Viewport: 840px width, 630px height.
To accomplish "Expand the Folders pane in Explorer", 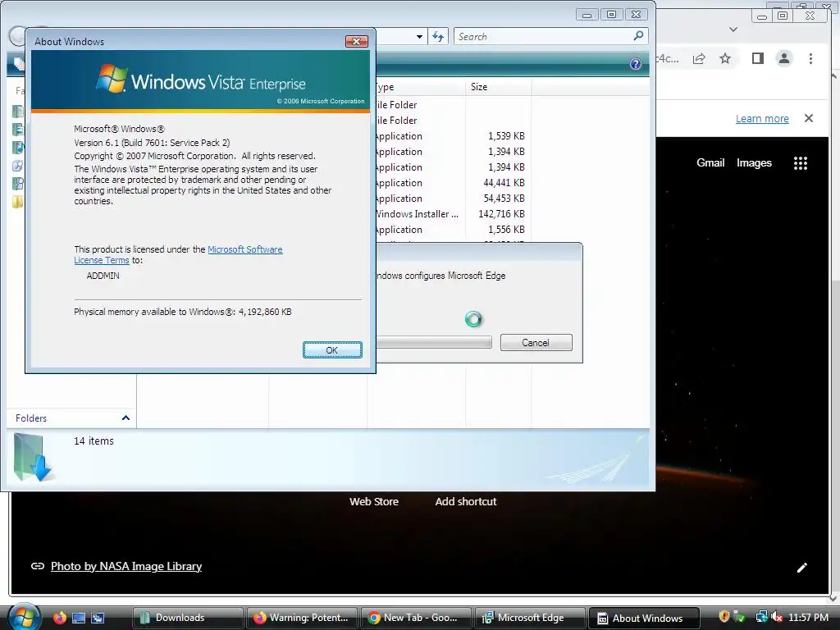I will (126, 418).
